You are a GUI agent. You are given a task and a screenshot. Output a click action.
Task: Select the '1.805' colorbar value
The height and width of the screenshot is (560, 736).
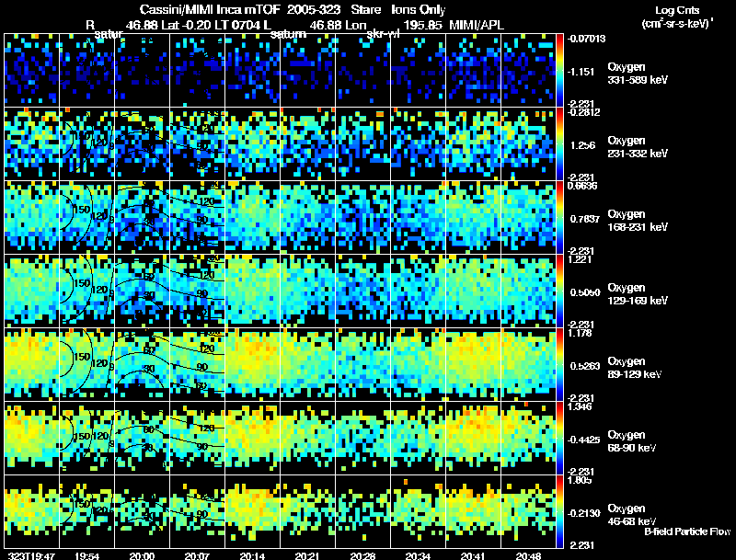[580, 480]
